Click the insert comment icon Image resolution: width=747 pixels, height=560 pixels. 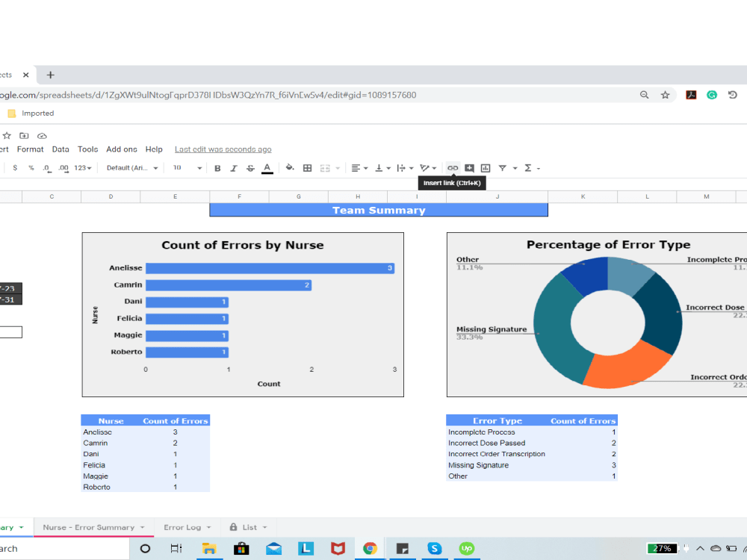[469, 168]
